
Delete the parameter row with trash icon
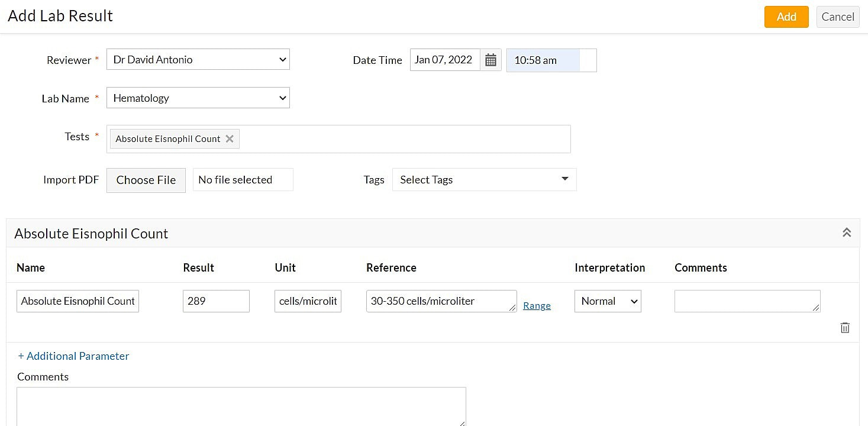(x=845, y=328)
